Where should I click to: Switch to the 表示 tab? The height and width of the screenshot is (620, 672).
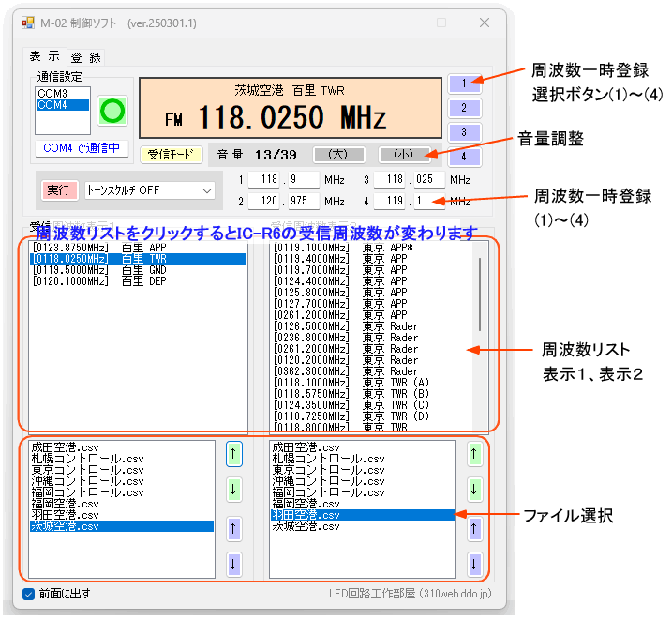(x=44, y=56)
